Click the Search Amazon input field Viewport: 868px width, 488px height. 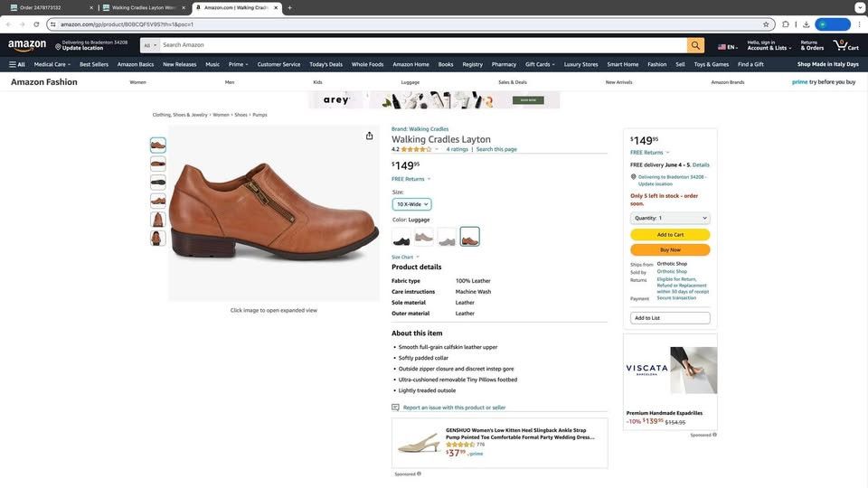pyautogui.click(x=423, y=45)
